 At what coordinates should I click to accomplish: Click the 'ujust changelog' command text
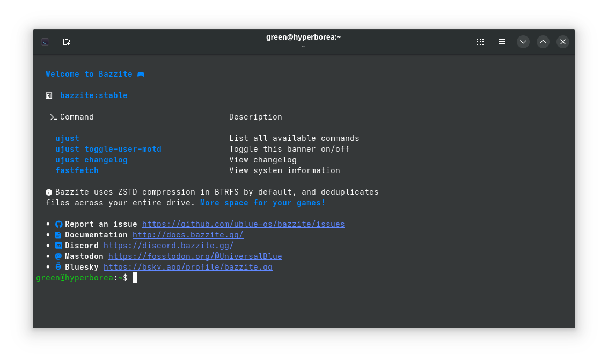(92, 160)
